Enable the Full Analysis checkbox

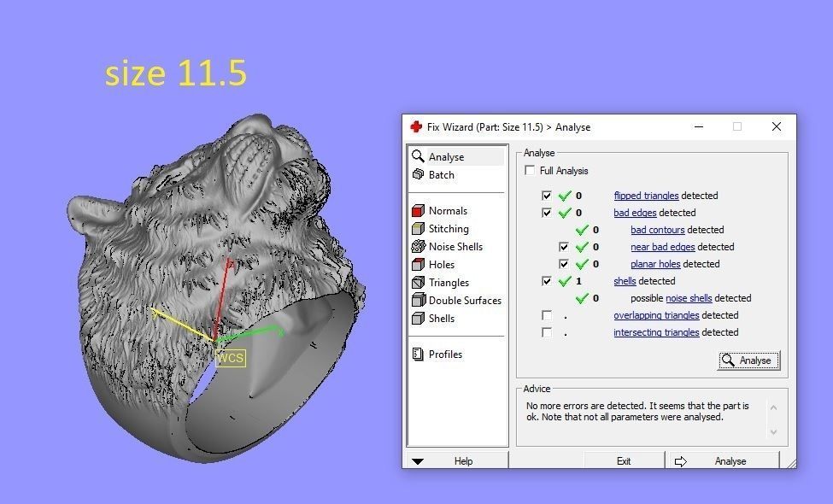tap(530, 171)
